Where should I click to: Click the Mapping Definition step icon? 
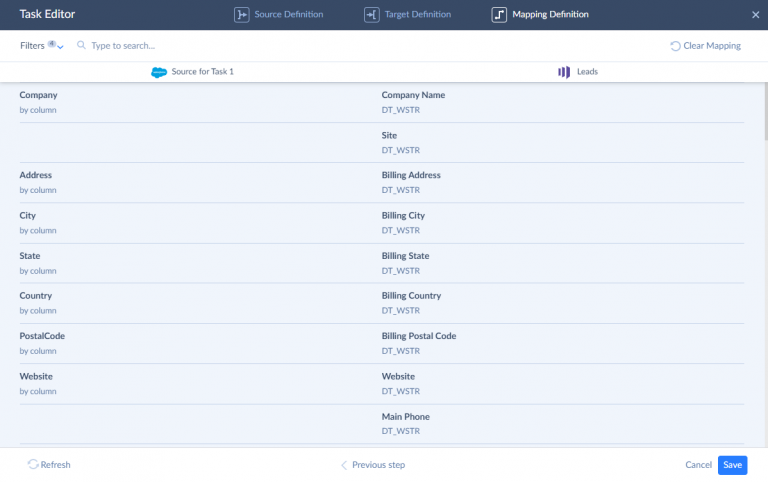pyautogui.click(x=499, y=15)
